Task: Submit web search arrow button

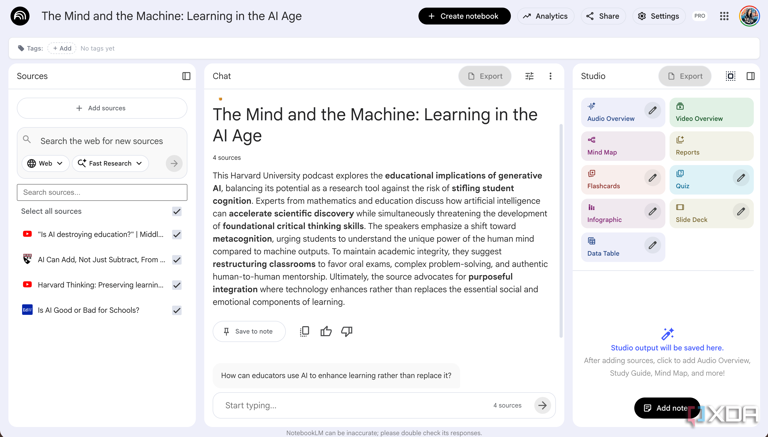Action: [x=174, y=163]
